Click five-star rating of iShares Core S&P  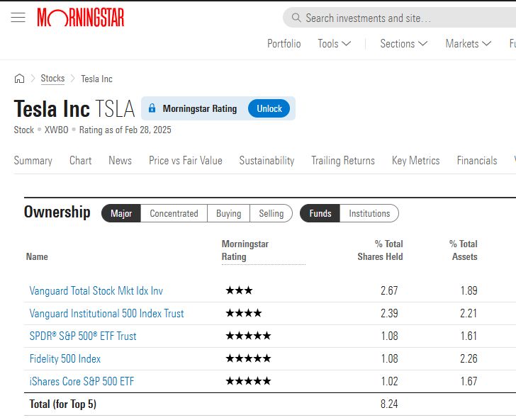pos(249,381)
